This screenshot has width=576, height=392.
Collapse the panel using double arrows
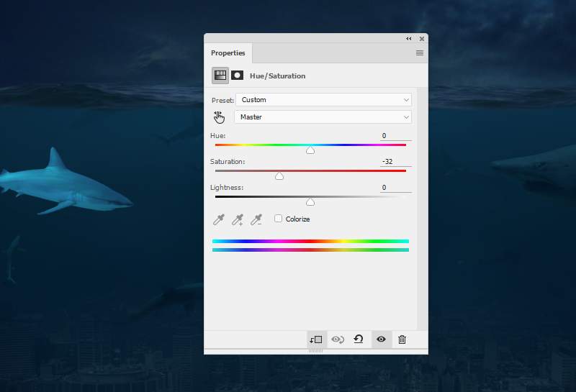pyautogui.click(x=409, y=39)
